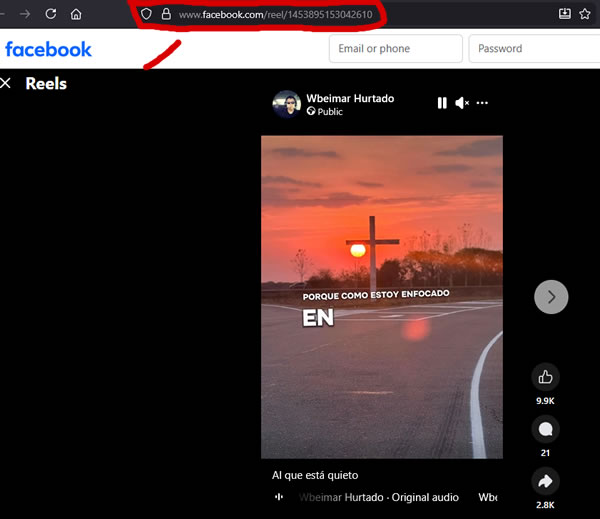Open the facebook logo home link
Viewport: 600px width, 519px height.
[48, 49]
